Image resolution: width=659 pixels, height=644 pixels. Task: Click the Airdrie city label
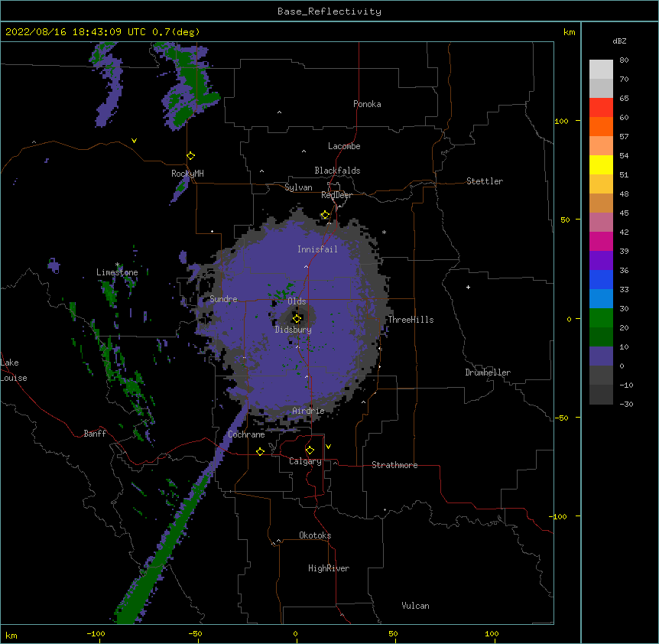tap(309, 411)
